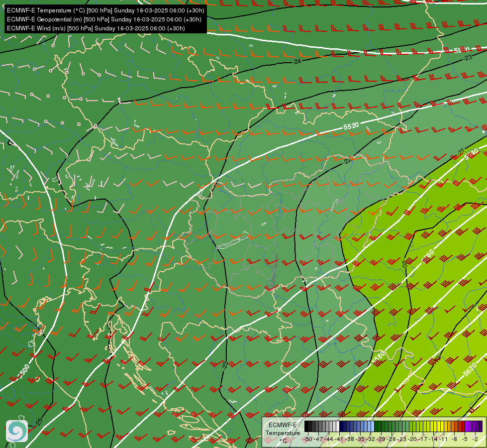This screenshot has height=448, width=487.
Task: Select the black swatch above -50 in legend
Action: tap(306, 426)
